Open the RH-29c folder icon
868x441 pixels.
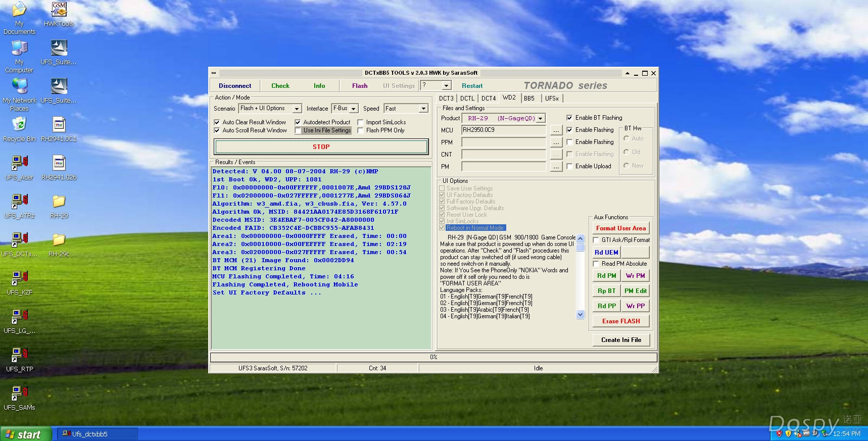click(x=59, y=244)
